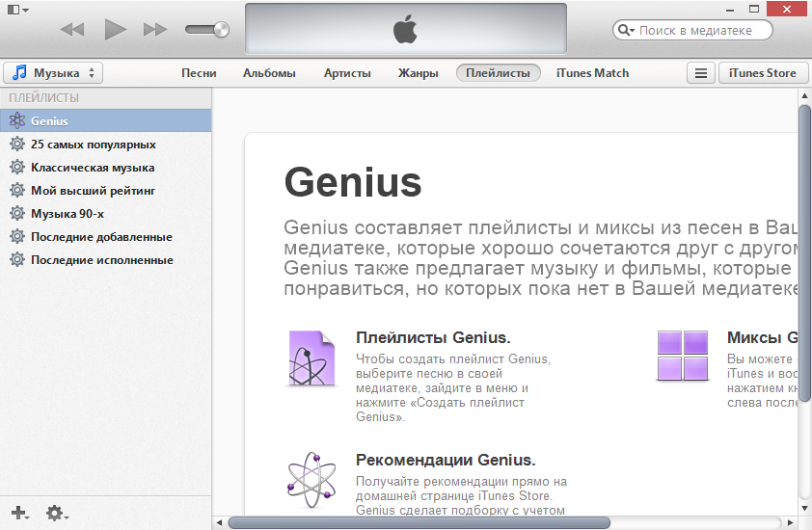Click the horizontal scrollbar right arrow
The height and width of the screenshot is (530, 812).
(x=790, y=522)
